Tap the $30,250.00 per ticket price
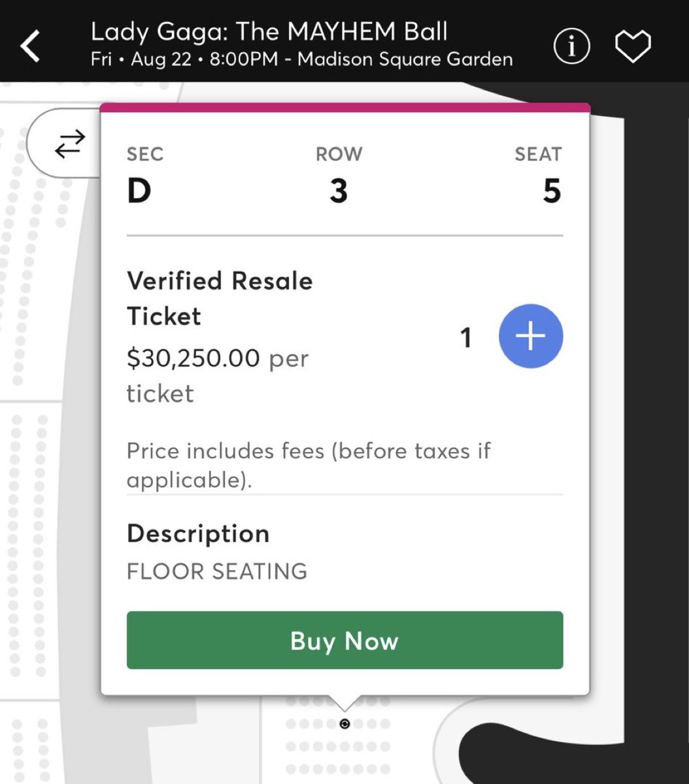 point(218,376)
